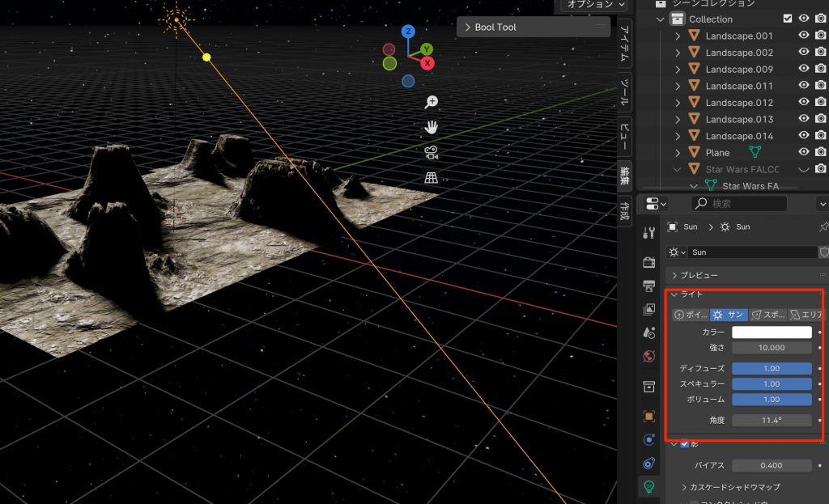Click the 強さ strength field showing 10.000
Image resolution: width=829 pixels, height=504 pixels.
point(772,348)
